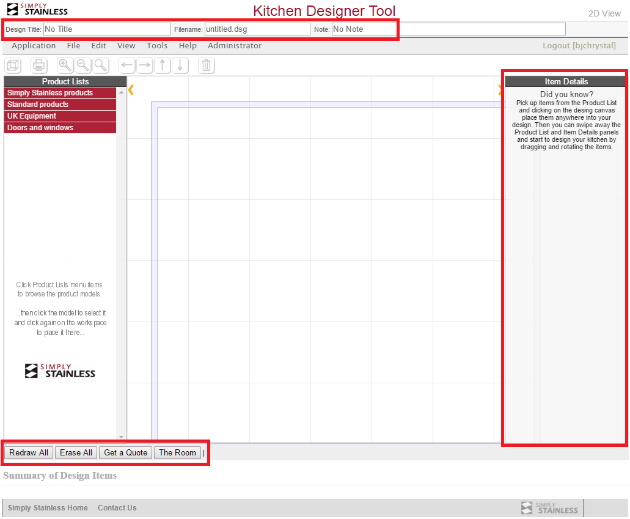Expand the UK Equipment list
Screen dimensions: 630x519
60,116
